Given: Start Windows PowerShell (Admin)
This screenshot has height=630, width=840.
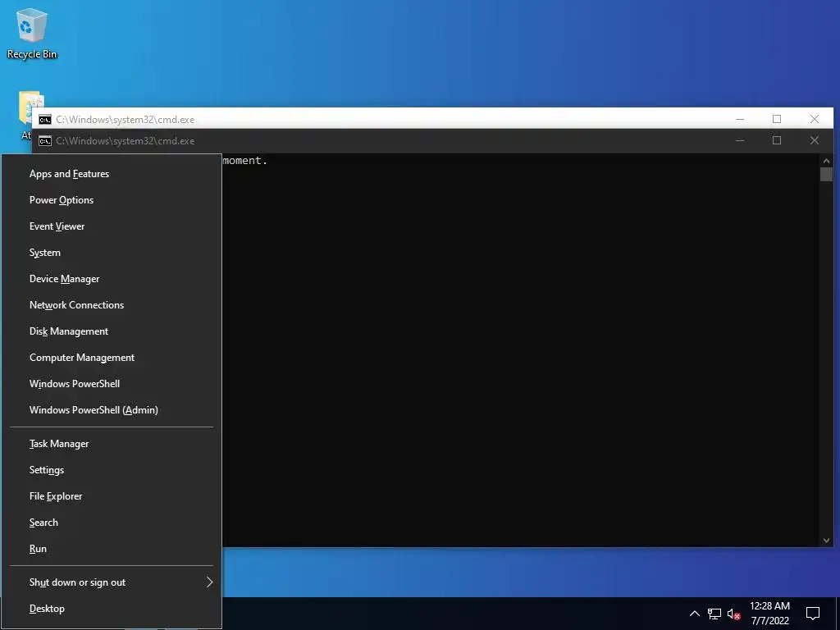Looking at the screenshot, I should (112, 410).
